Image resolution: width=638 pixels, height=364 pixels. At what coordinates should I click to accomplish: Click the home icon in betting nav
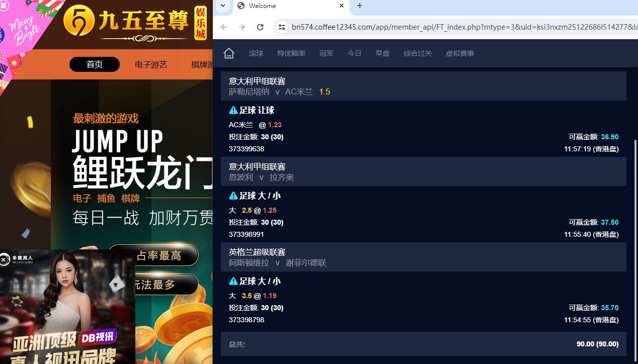(229, 53)
